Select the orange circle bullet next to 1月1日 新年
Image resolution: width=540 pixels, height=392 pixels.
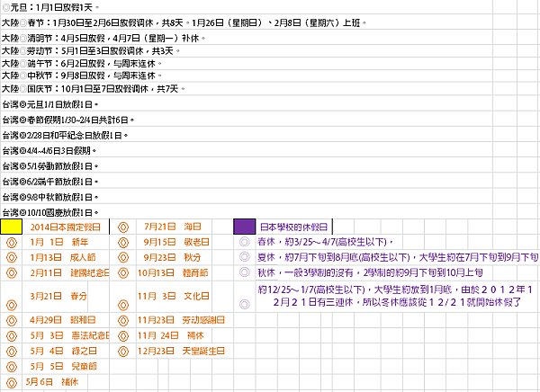click(x=12, y=242)
